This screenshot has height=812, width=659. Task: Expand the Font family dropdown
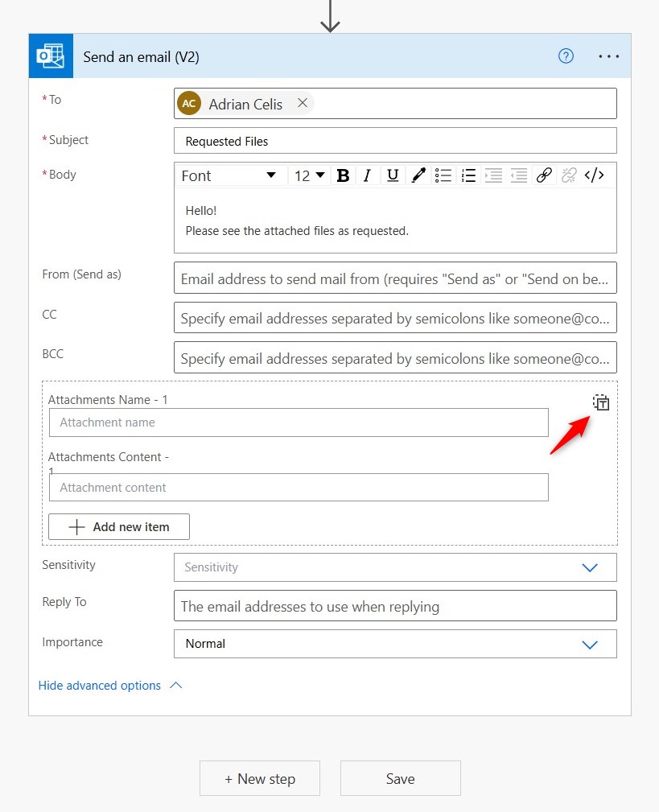point(229,175)
